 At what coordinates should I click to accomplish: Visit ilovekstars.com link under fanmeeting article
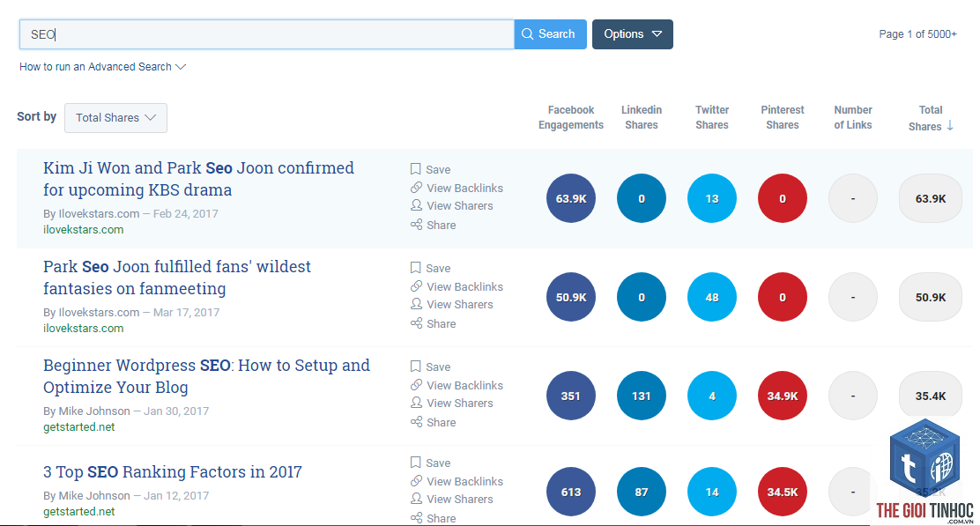click(x=83, y=328)
